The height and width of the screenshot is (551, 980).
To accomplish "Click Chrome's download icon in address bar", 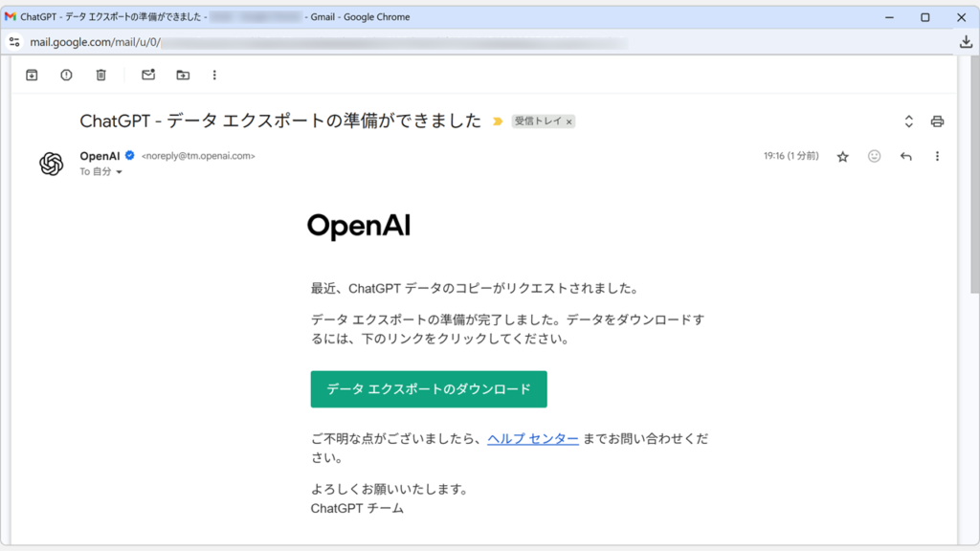I will point(966,42).
